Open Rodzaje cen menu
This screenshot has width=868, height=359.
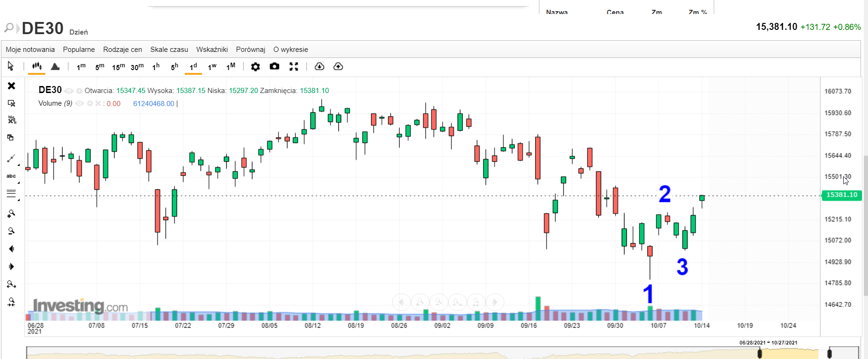[x=122, y=50]
